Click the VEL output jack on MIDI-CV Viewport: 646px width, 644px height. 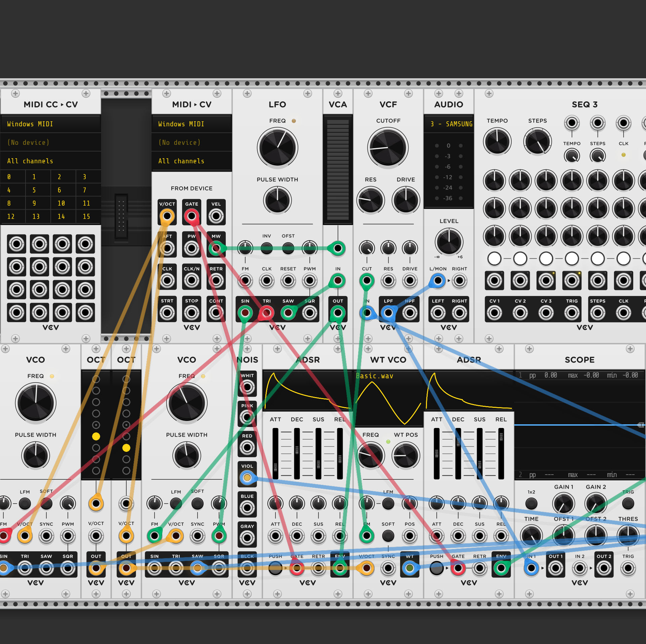pos(216,216)
